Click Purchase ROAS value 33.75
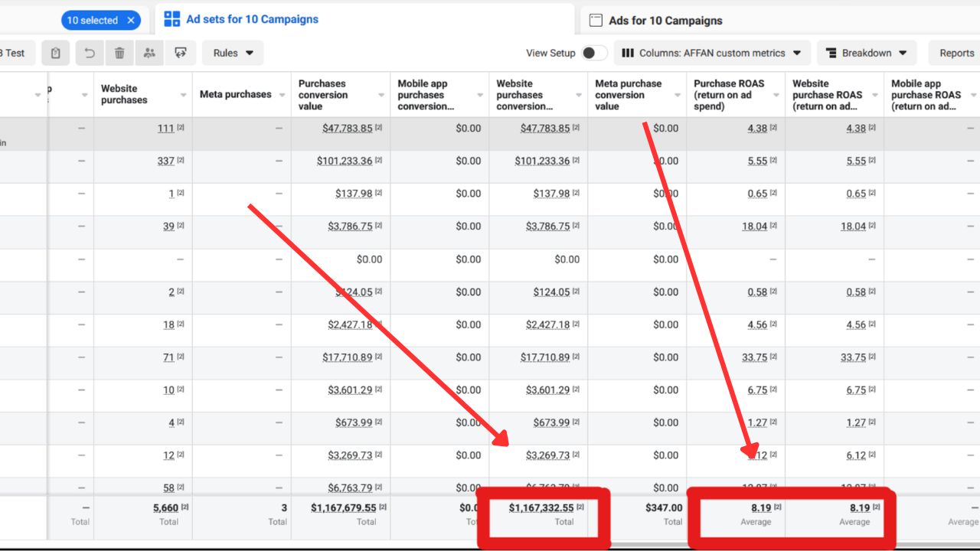The height and width of the screenshot is (551, 980). click(755, 357)
